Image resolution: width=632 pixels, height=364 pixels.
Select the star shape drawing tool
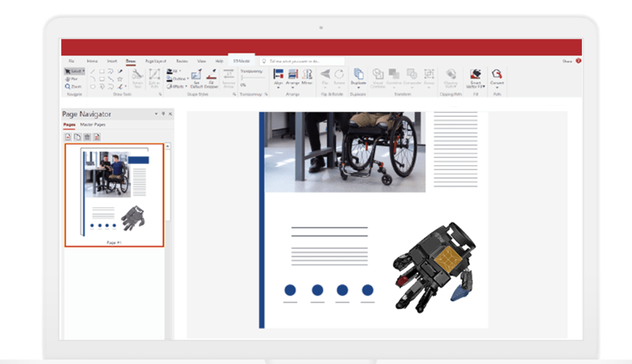[x=119, y=80]
